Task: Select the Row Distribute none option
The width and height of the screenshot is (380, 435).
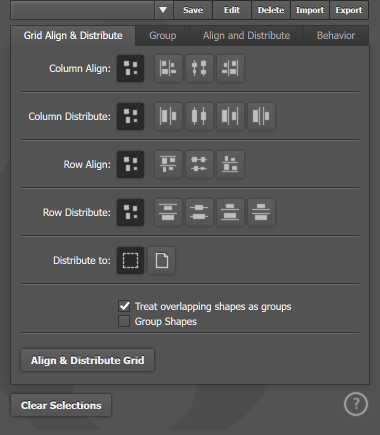Action: pyautogui.click(x=130, y=212)
